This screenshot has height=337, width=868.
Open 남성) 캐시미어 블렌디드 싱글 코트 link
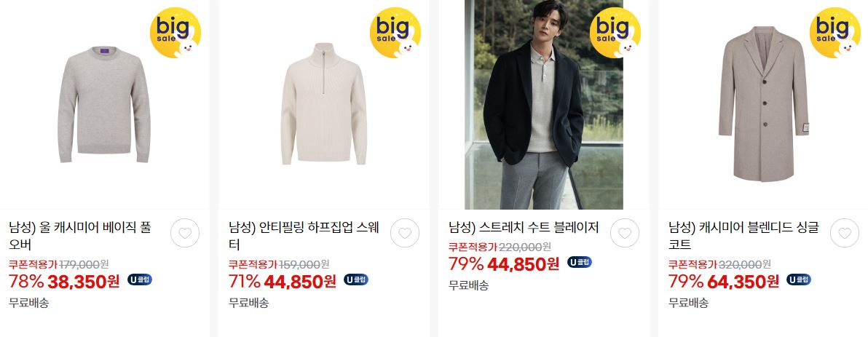click(x=743, y=236)
